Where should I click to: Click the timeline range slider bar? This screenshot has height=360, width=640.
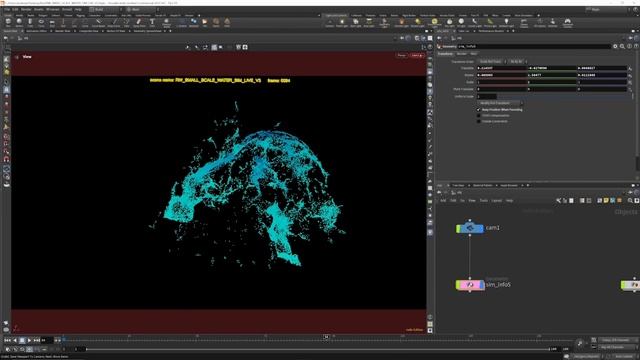[x=318, y=349]
